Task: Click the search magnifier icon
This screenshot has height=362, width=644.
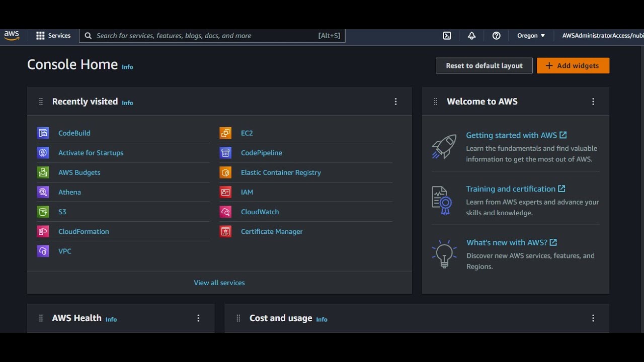Action: [x=88, y=36]
